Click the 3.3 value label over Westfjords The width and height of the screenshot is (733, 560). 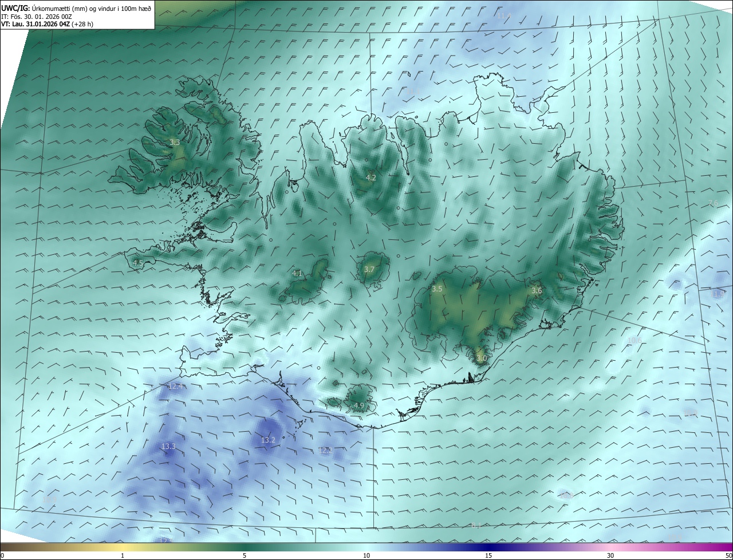[x=175, y=143]
